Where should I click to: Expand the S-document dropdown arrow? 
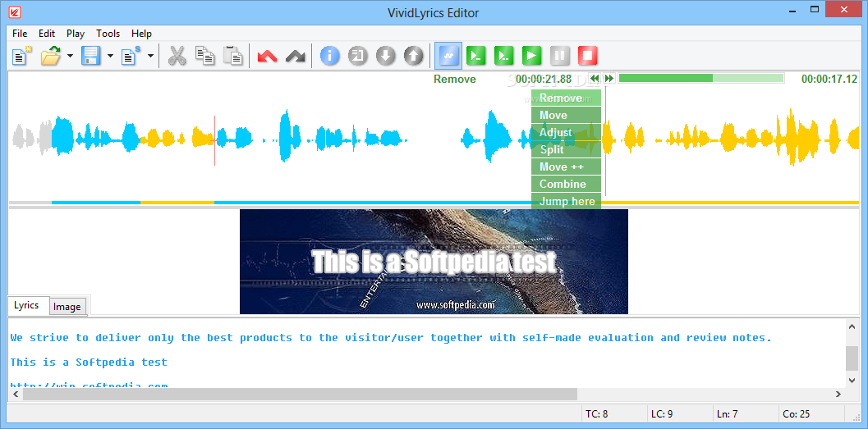(x=150, y=56)
